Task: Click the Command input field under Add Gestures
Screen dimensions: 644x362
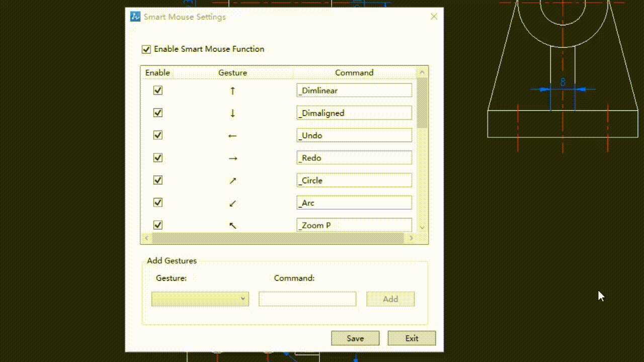Action: 307,299
